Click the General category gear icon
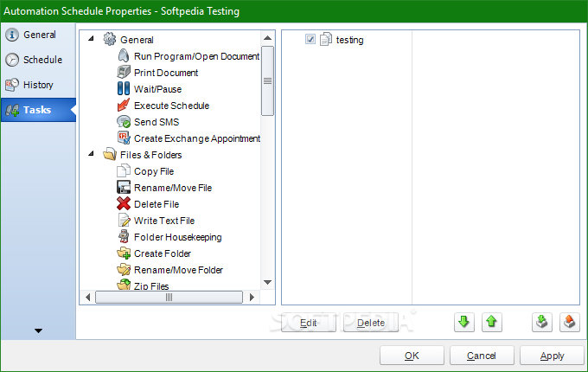The width and height of the screenshot is (588, 372). [x=110, y=39]
